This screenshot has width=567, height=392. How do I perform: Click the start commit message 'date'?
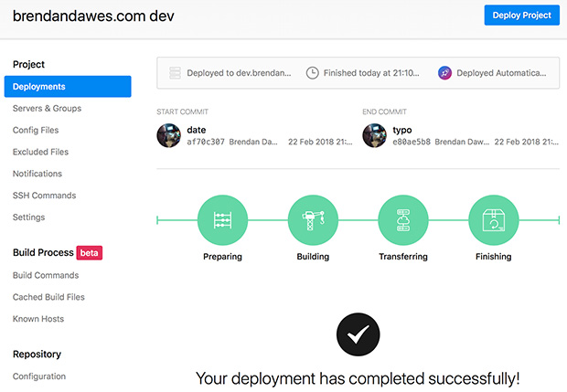coord(197,130)
